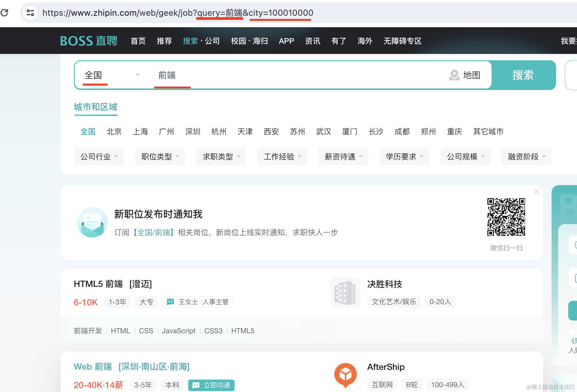Image resolution: width=577 pixels, height=392 pixels.
Task: Click the browser reload icon
Action: pyautogui.click(x=5, y=13)
